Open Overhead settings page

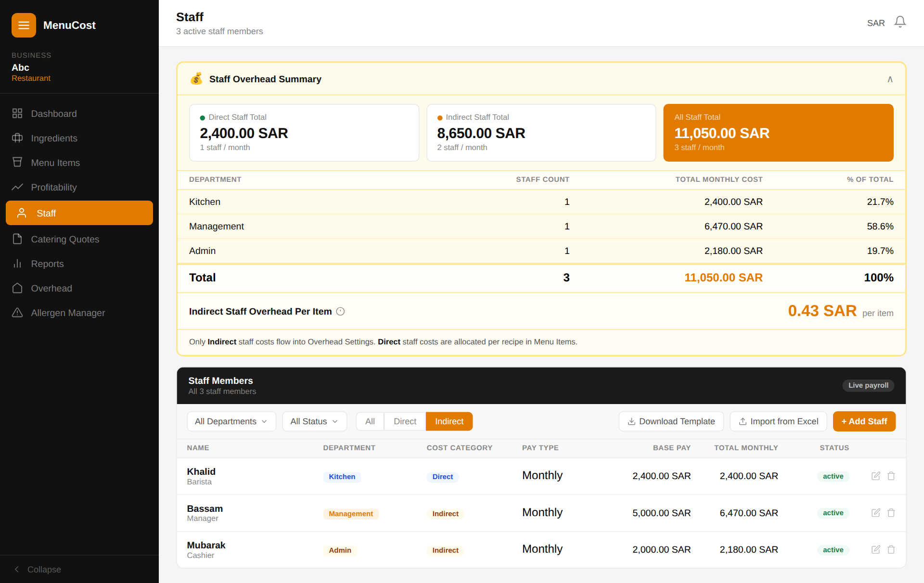click(79, 288)
